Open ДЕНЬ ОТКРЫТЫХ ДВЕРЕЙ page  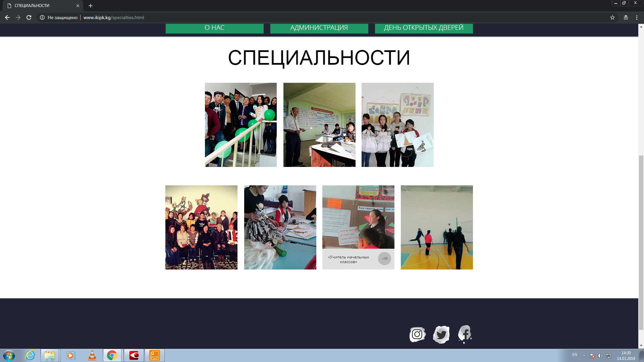click(x=424, y=28)
